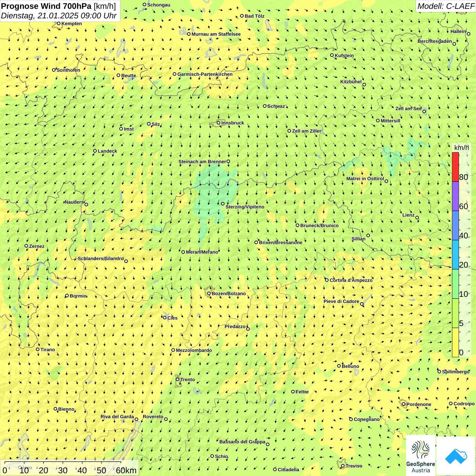Screen dimensions: 476x476
Task: Click the red 80 km/h legend color
Action: [x=455, y=167]
